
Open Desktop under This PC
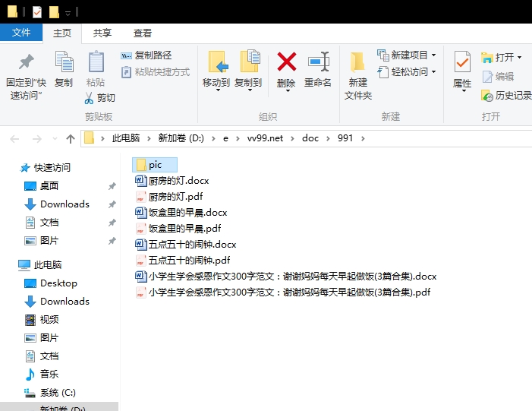tap(51, 283)
